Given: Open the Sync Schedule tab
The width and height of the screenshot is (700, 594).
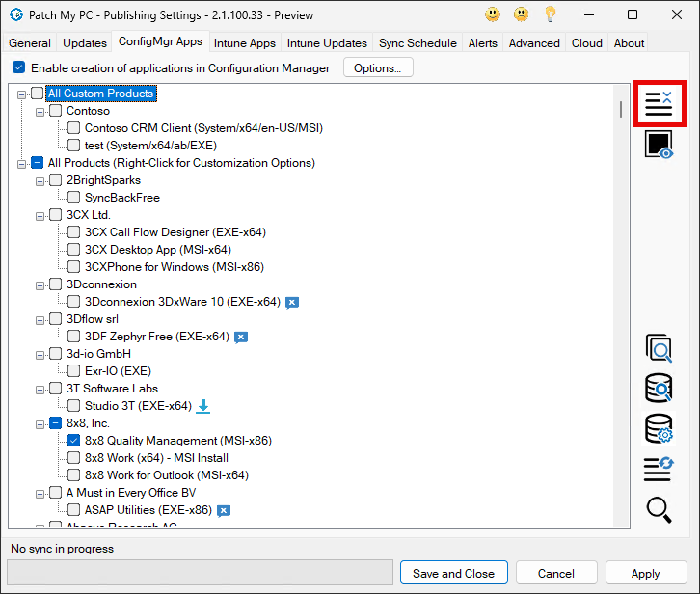Looking at the screenshot, I should pyautogui.click(x=418, y=43).
